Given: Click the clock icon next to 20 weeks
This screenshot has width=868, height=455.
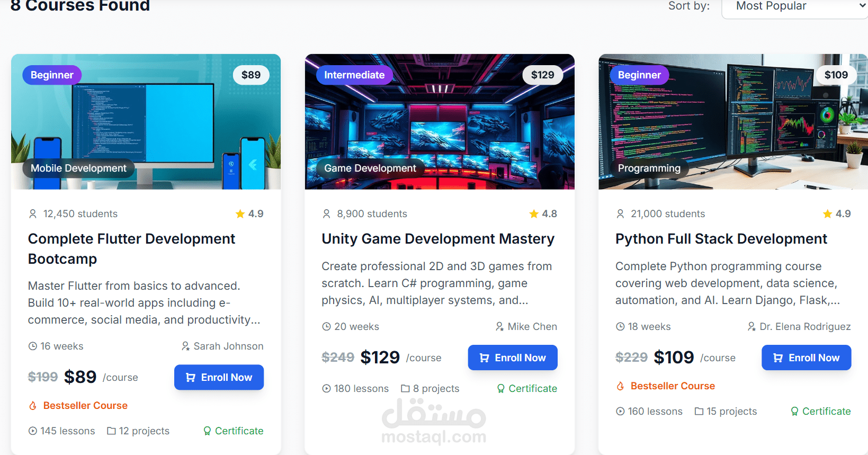Looking at the screenshot, I should [x=326, y=327].
